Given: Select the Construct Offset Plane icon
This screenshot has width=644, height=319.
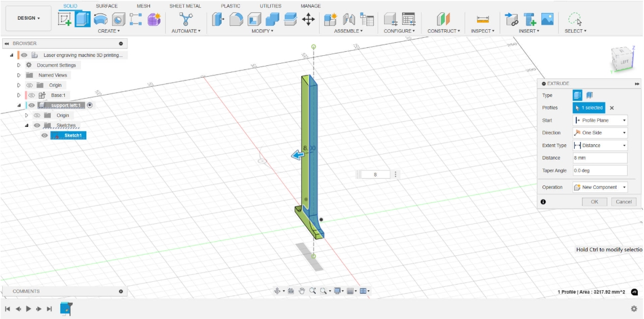Looking at the screenshot, I should [443, 19].
